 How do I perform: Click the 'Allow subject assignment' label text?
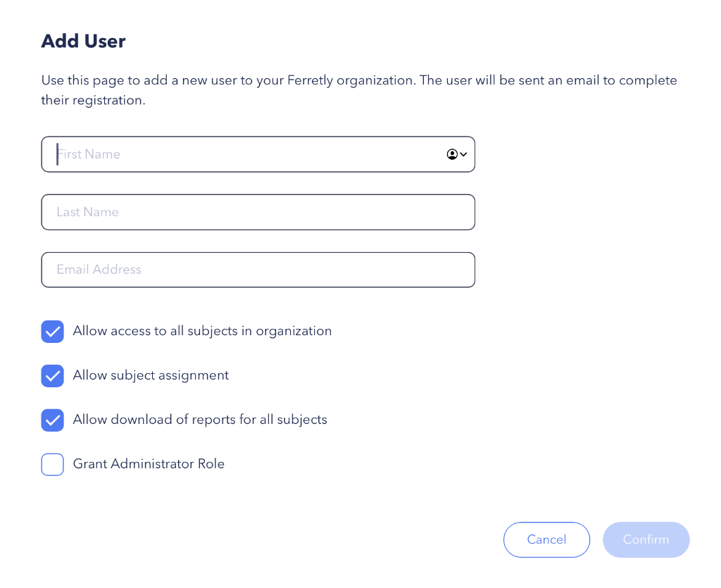[151, 375]
